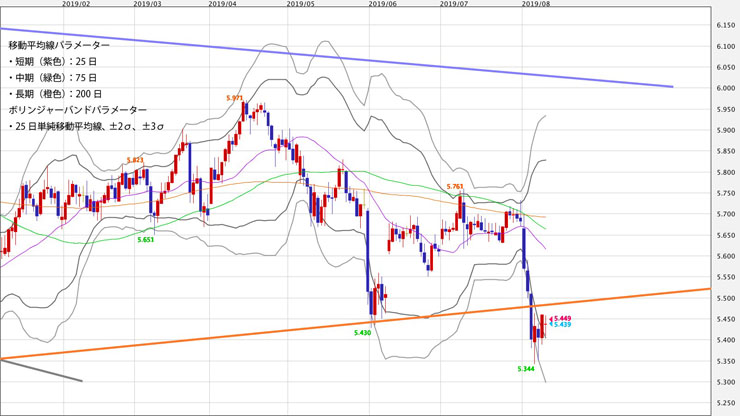
Task: Select the 5.430 low price annotation
Action: [362, 333]
